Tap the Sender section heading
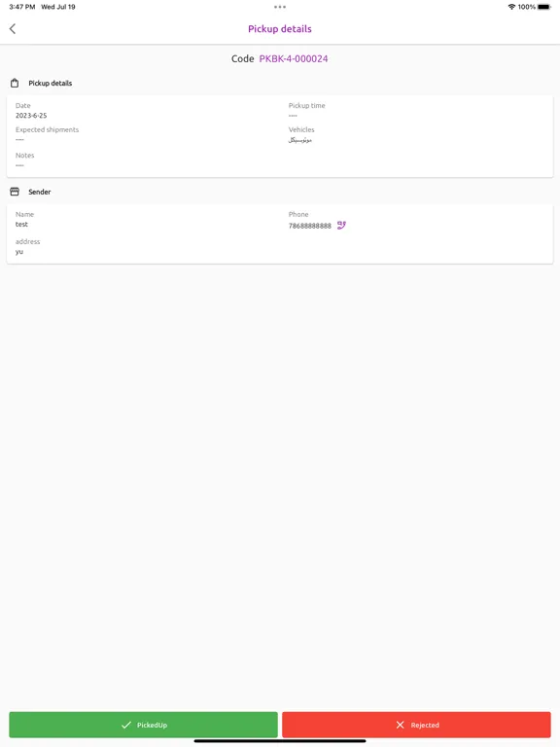Image resolution: width=560 pixels, height=747 pixels. coord(40,192)
